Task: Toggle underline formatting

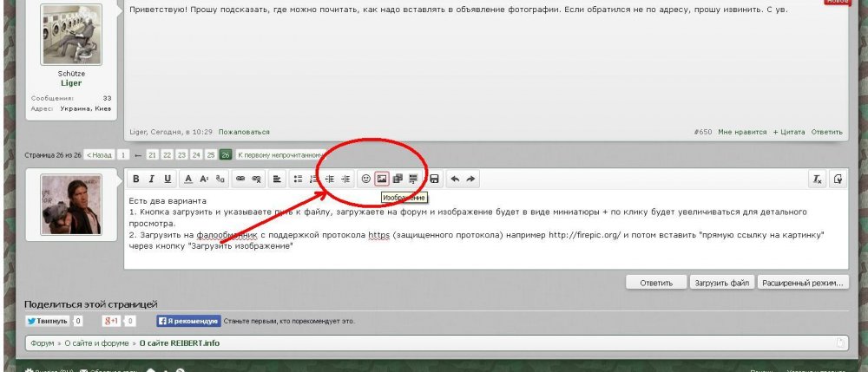Action: (x=168, y=179)
